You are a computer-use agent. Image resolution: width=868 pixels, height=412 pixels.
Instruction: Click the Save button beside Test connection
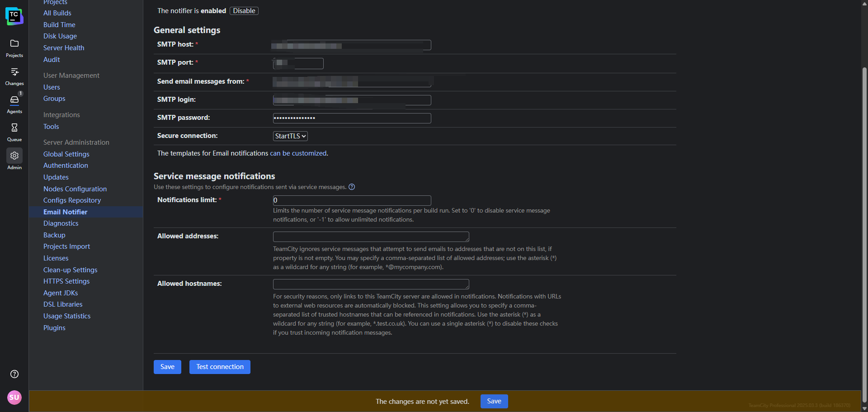[x=167, y=367]
